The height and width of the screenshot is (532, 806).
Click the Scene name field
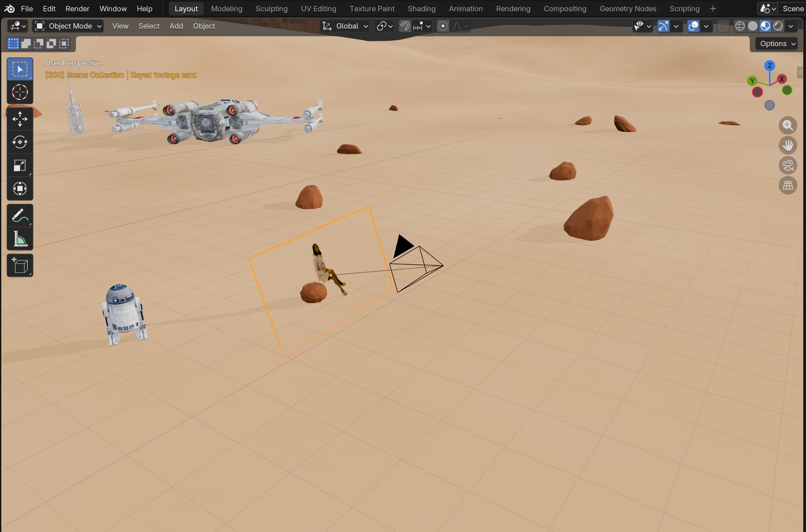793,9
